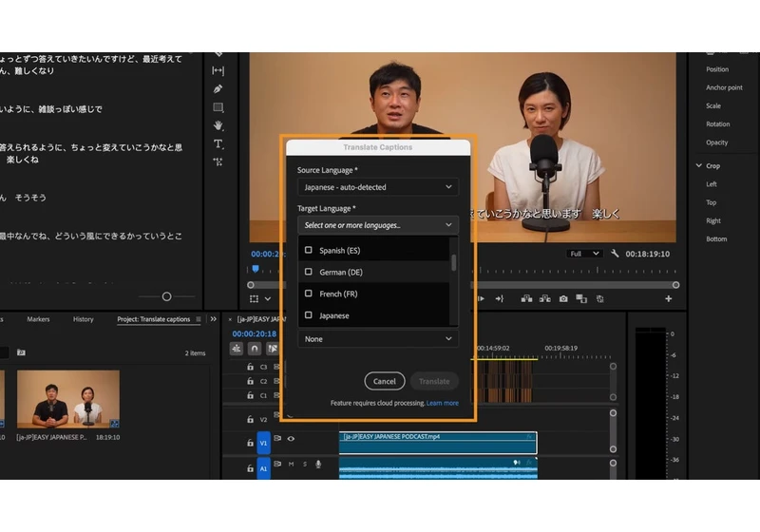Click the Translate button
The width and height of the screenshot is (760, 532).
point(434,381)
